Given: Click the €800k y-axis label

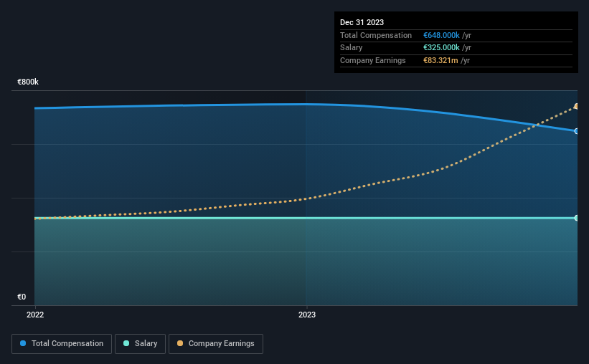Looking at the screenshot, I should click(28, 82).
